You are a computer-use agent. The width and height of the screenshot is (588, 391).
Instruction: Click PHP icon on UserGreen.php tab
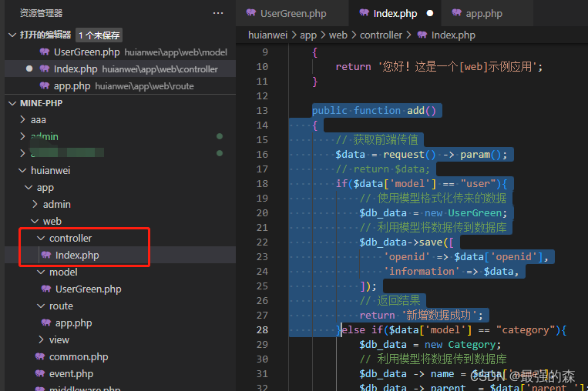tap(251, 13)
